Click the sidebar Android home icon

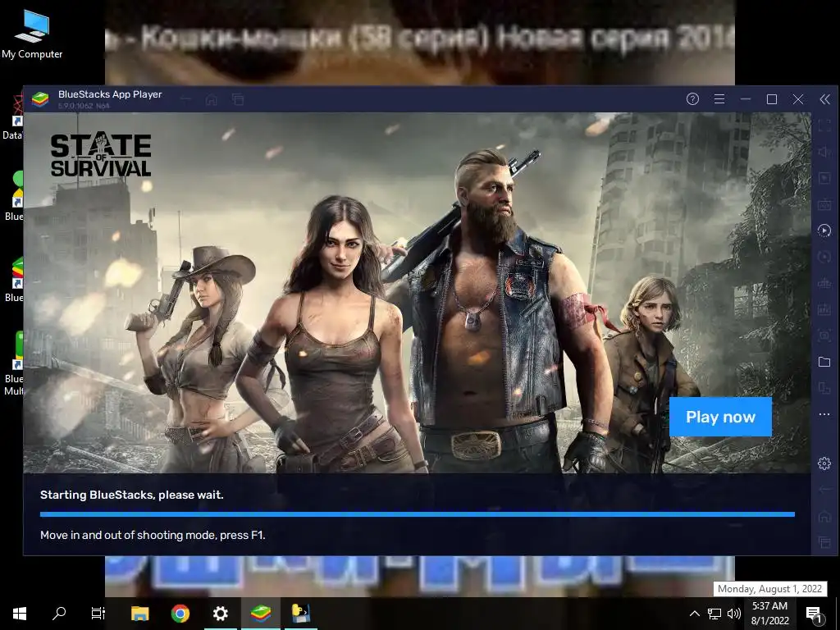pyautogui.click(x=824, y=517)
